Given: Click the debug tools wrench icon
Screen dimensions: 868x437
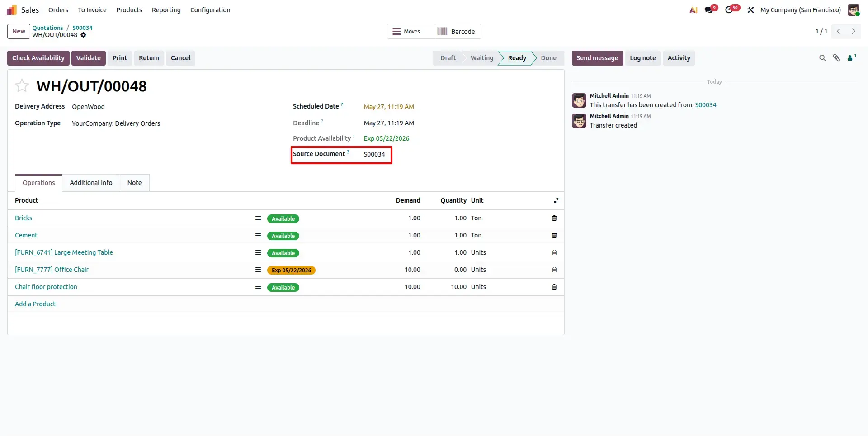Looking at the screenshot, I should point(750,10).
